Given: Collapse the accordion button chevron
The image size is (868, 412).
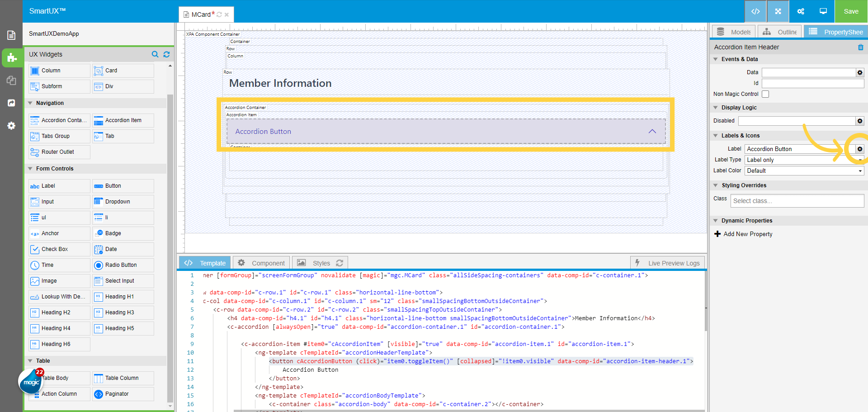Looking at the screenshot, I should (652, 131).
